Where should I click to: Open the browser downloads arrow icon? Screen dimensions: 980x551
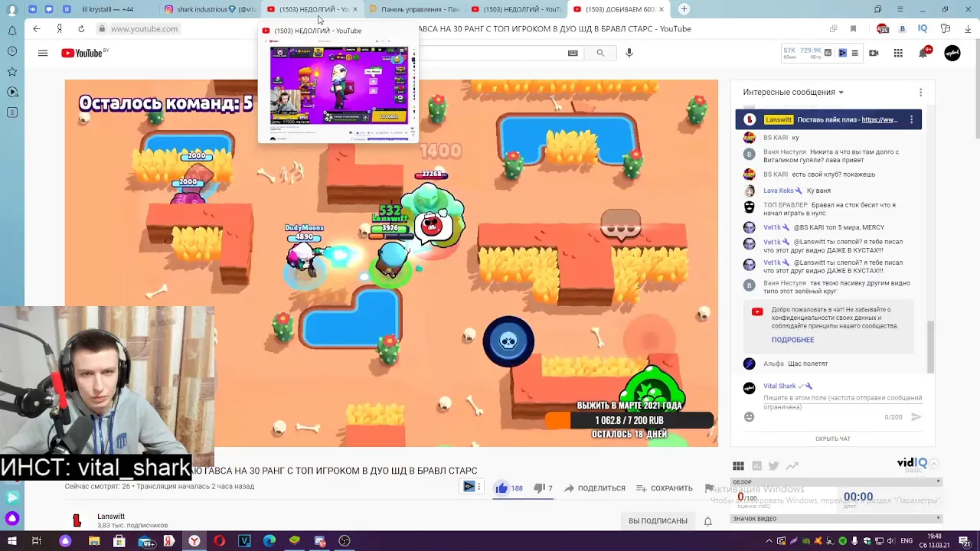(x=969, y=28)
